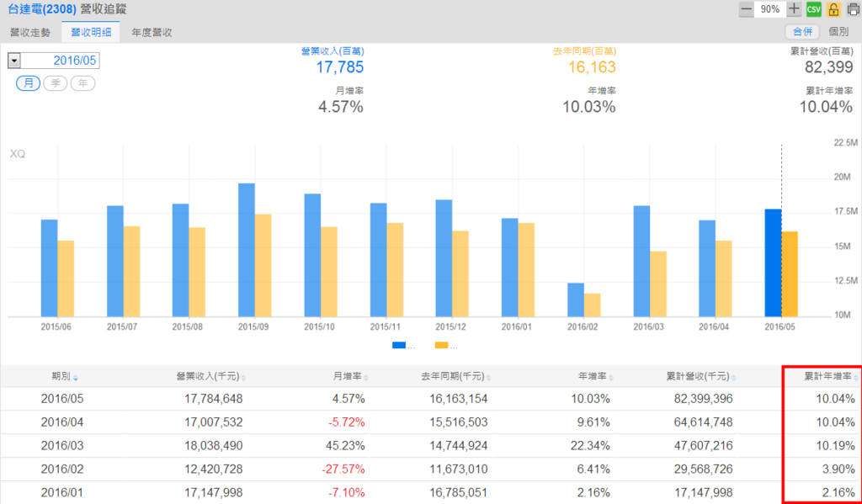Click the cumulative revenue 47,607,216

pyautogui.click(x=704, y=445)
